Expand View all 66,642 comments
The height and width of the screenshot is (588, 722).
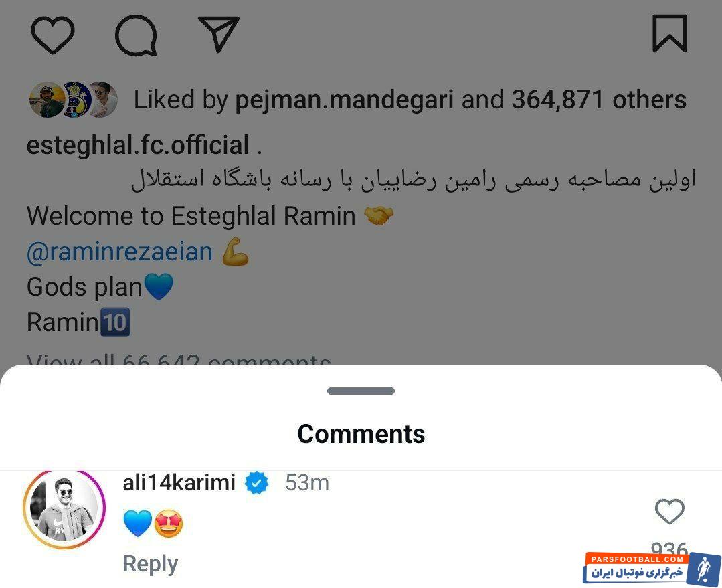[x=179, y=359]
